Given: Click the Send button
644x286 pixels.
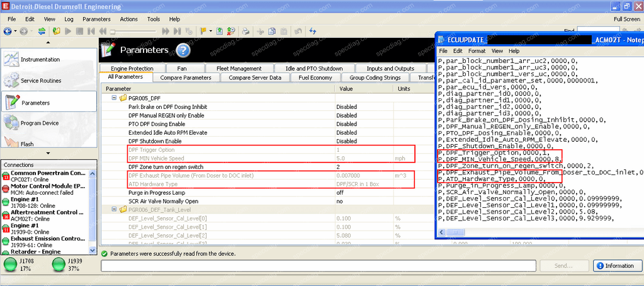Looking at the screenshot, I should point(565,266).
